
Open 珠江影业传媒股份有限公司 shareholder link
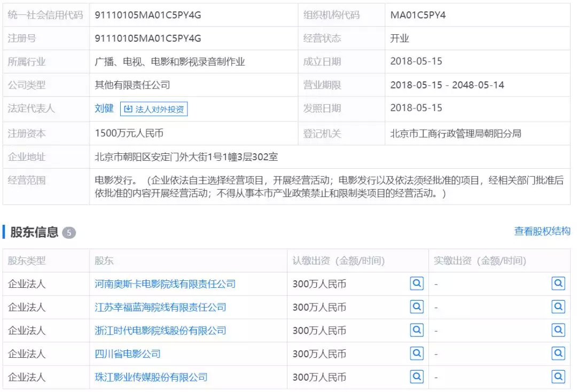(x=151, y=377)
